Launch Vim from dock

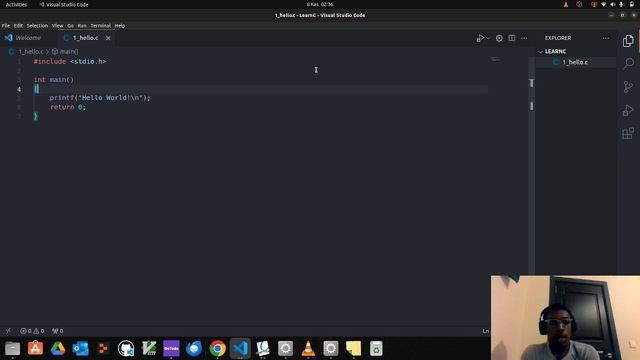click(x=149, y=349)
